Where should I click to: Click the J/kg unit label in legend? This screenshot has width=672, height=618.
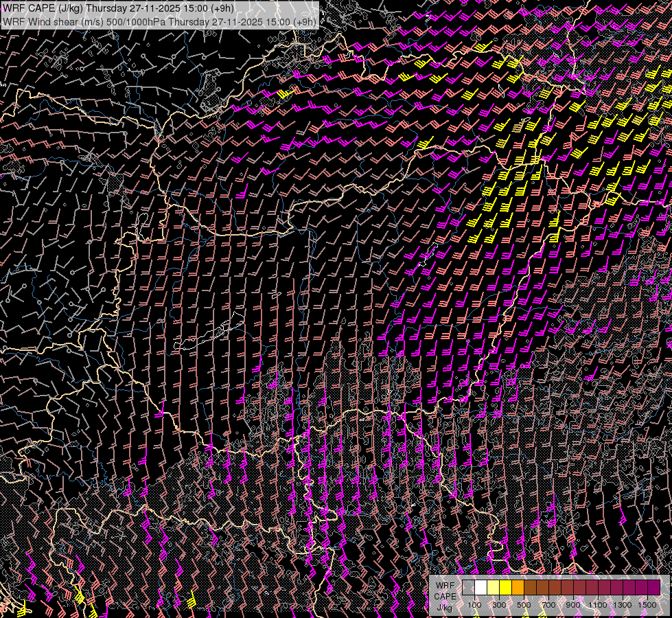[444, 607]
